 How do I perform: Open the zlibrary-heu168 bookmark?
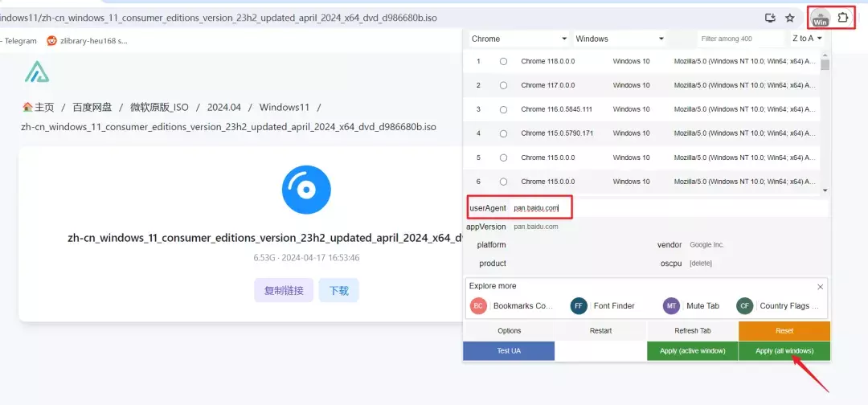pos(88,40)
